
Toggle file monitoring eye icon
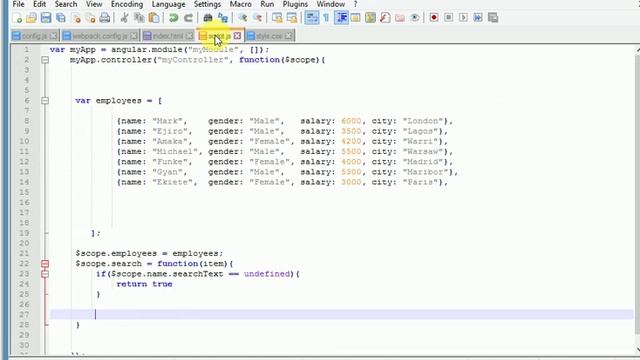click(414, 18)
